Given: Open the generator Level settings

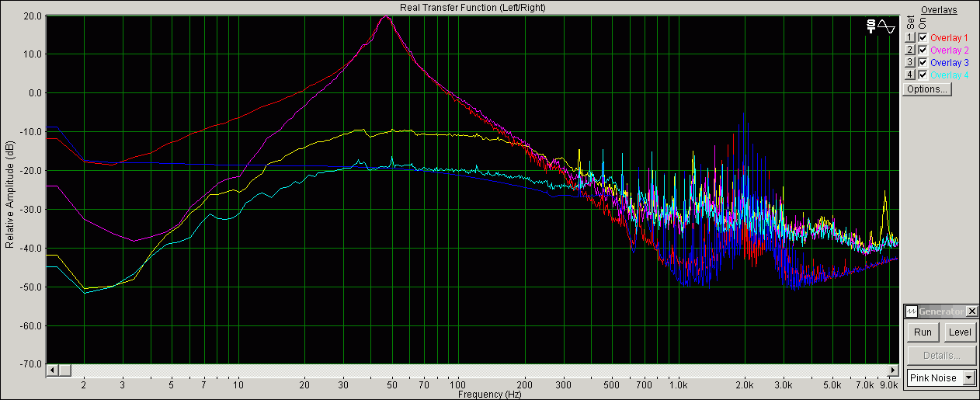Looking at the screenshot, I should (x=960, y=332).
